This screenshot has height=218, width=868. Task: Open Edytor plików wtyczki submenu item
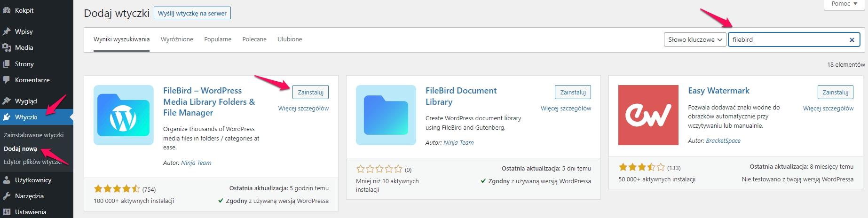point(32,162)
